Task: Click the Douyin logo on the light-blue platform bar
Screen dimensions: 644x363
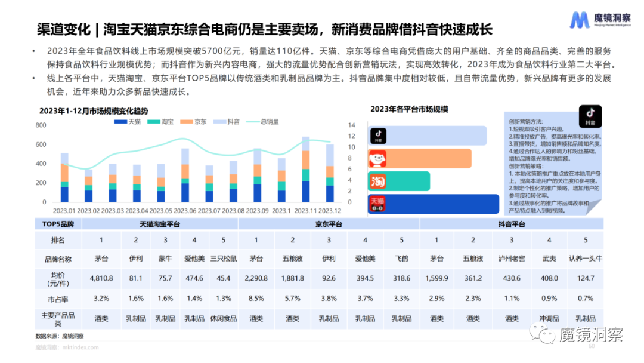Action: pos(378,136)
